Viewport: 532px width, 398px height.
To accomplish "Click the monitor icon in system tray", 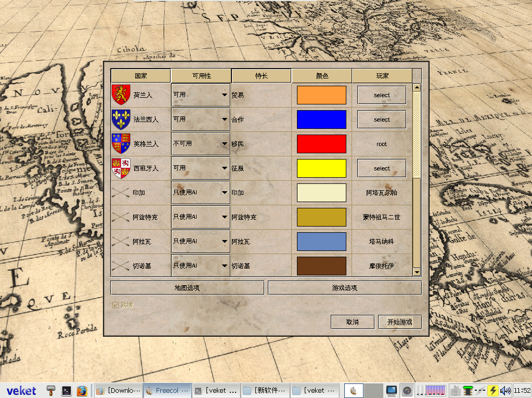I will [392, 391].
